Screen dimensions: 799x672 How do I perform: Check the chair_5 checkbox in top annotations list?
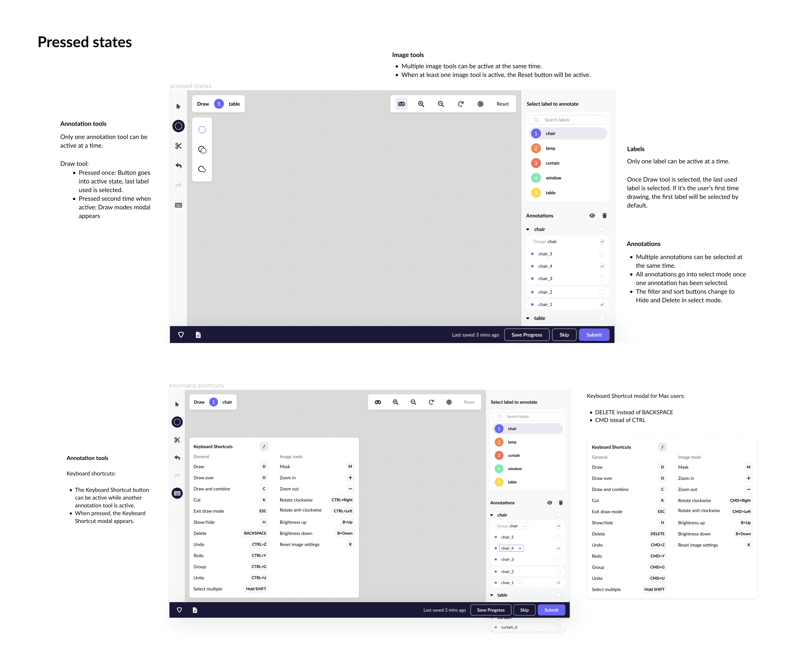tap(602, 254)
